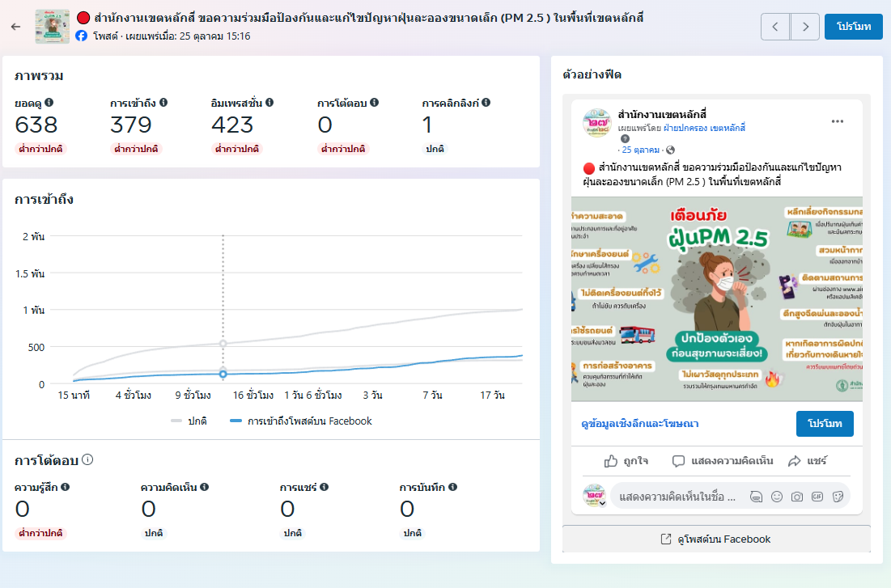
Task: Open the ดูข้อมูลเชิงลึกและโฆษณา link
Action: tap(639, 423)
